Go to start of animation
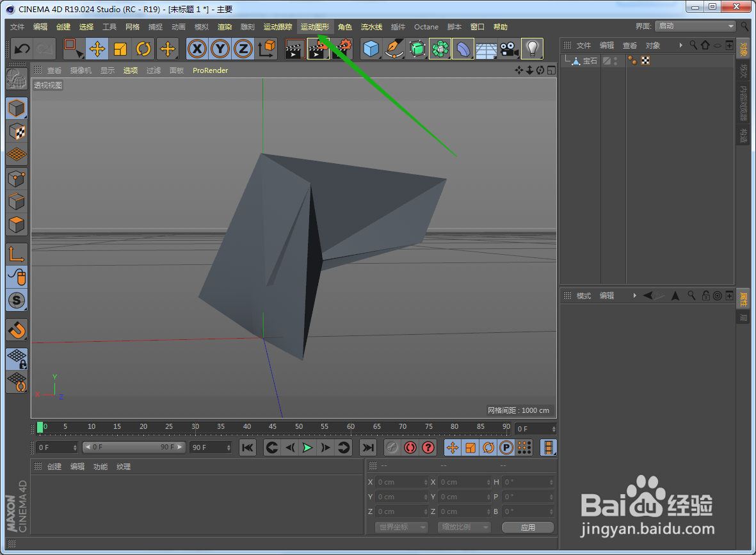756x555 pixels. pos(247,447)
